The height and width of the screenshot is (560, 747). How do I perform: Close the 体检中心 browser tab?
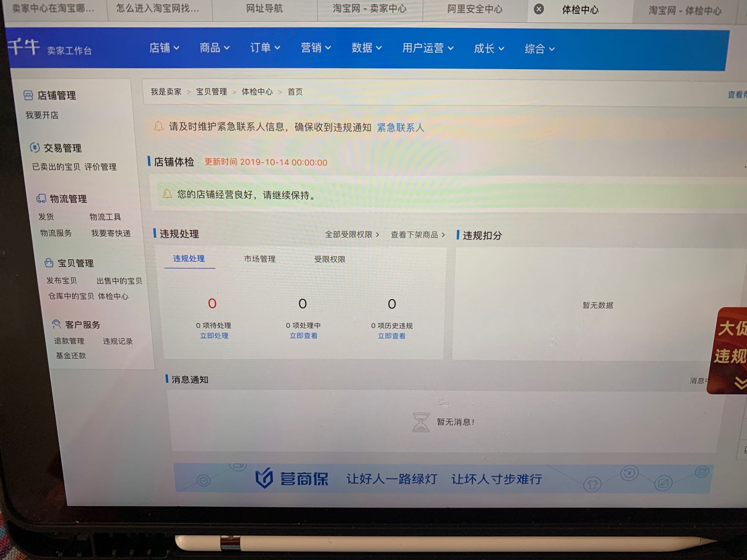point(539,9)
